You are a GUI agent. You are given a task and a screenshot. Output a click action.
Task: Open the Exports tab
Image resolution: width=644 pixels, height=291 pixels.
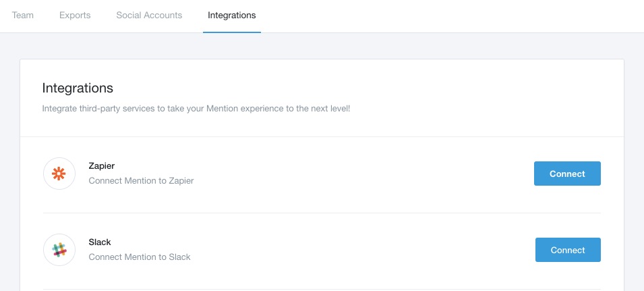click(75, 16)
